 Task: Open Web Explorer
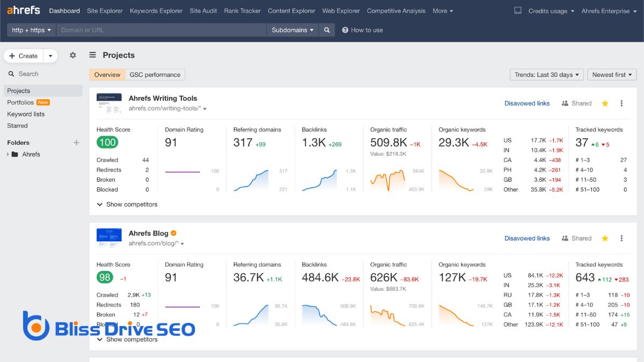point(341,11)
